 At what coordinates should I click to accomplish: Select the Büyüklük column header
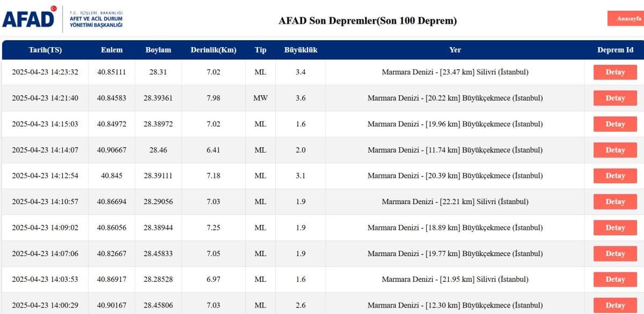[301, 50]
